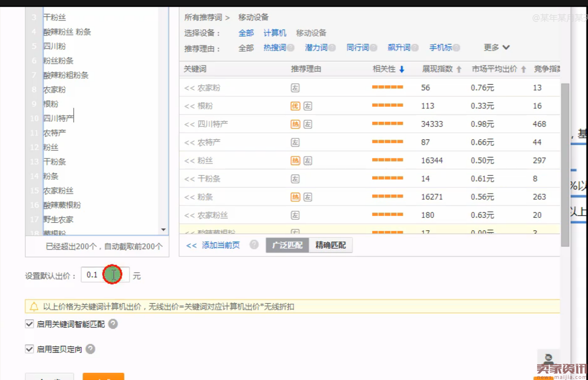This screenshot has width=588, height=380.
Task: Click line 野生农家 in keyword list
Action: [x=58, y=219]
